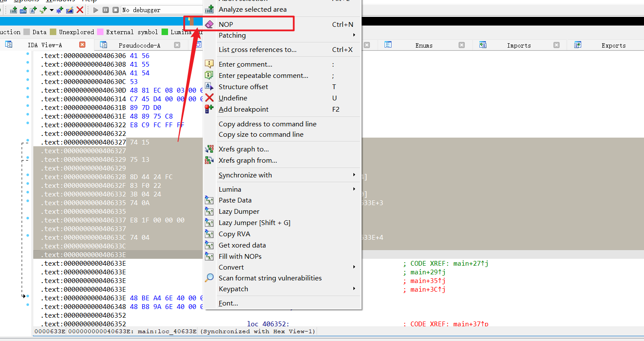
Task: Select Xrefs graph to... menu entry
Action: (282, 149)
